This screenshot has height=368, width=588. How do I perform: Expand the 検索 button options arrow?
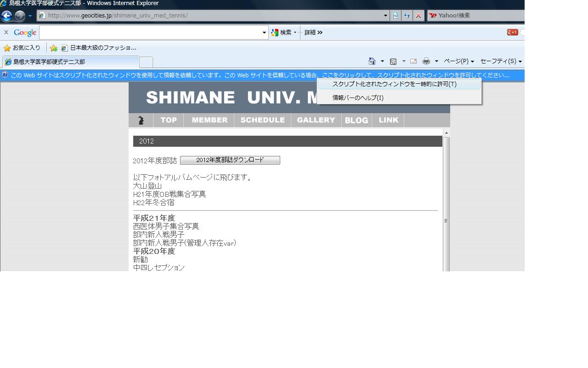[x=295, y=32]
